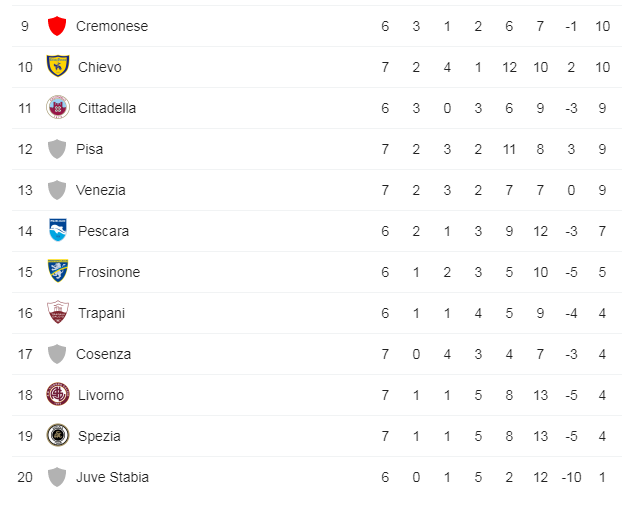Select the Cremonese team name

coord(112,26)
